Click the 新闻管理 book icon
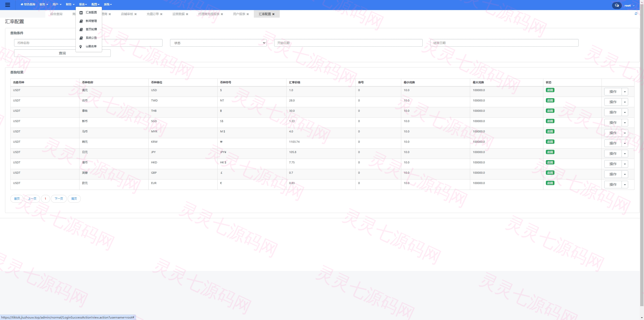Viewport: 644px width, 320px height. tap(81, 21)
